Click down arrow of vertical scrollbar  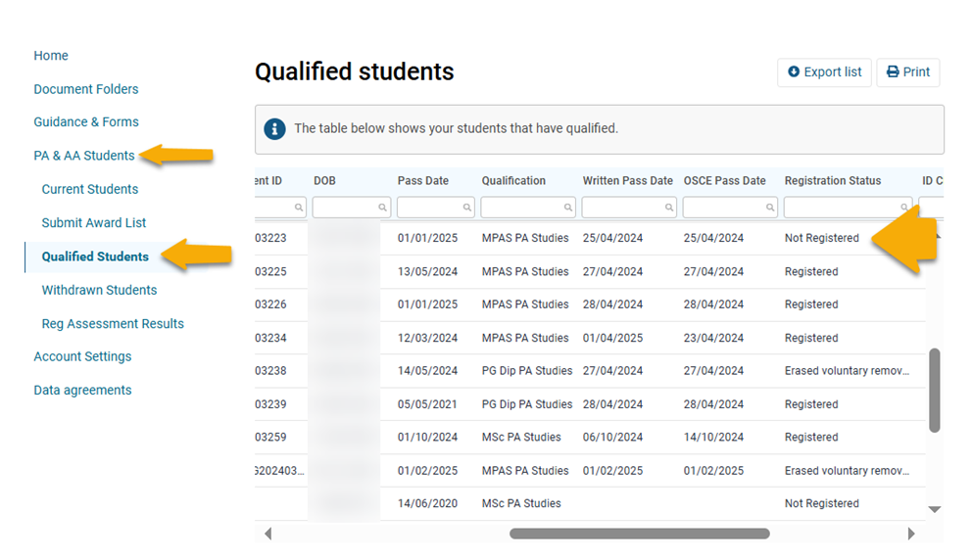[934, 509]
